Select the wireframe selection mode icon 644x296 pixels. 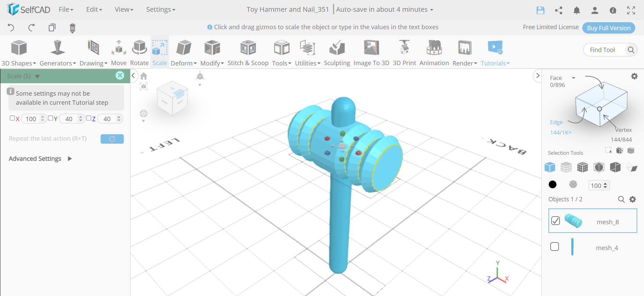tap(566, 167)
